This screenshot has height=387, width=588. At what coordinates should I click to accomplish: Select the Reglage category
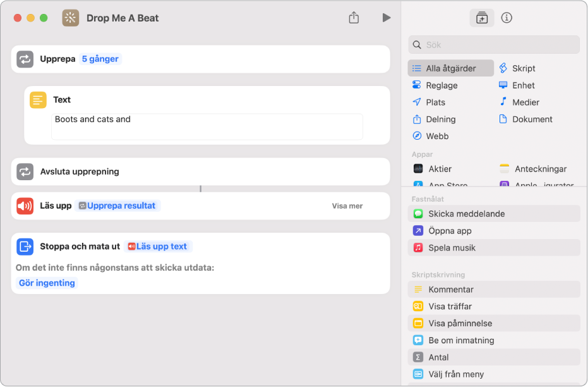435,85
